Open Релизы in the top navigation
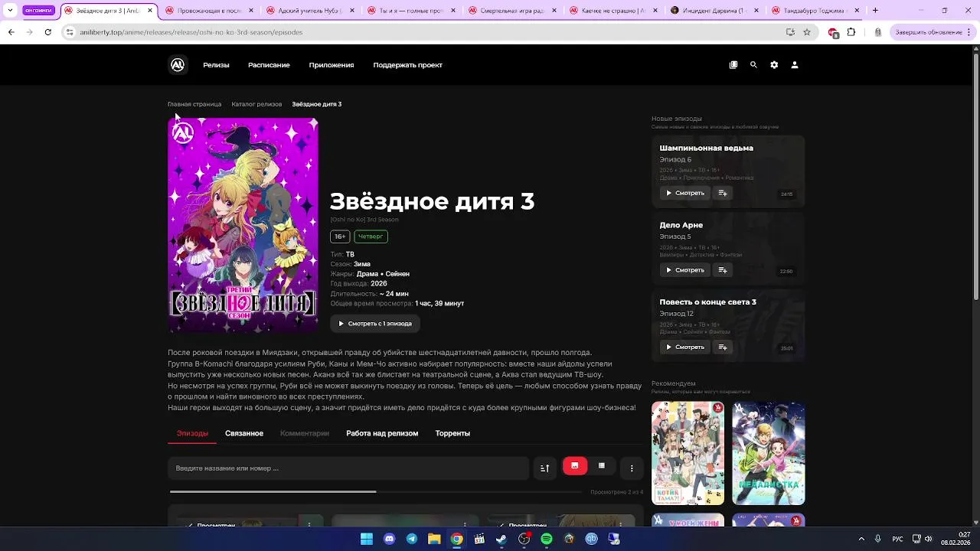Viewport: 980px width, 551px height. 216,65
